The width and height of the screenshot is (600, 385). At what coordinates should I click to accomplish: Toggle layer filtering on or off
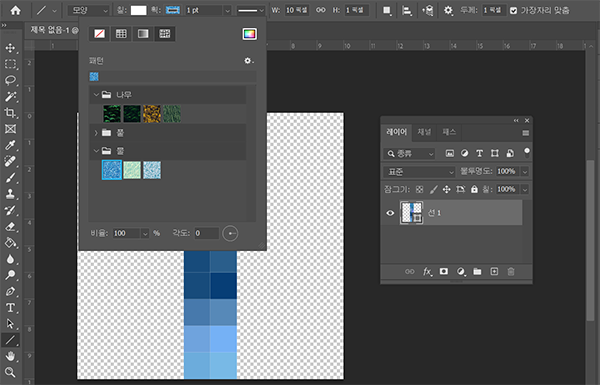(527, 152)
